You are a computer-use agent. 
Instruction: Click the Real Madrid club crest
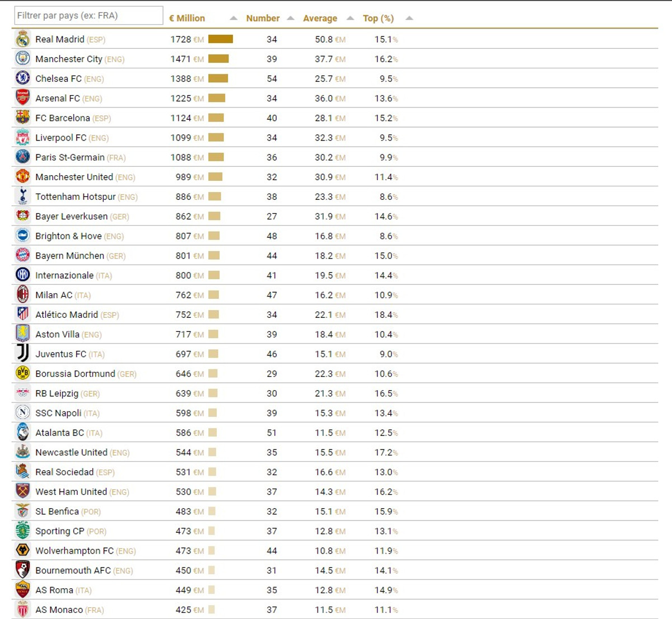[x=22, y=39]
